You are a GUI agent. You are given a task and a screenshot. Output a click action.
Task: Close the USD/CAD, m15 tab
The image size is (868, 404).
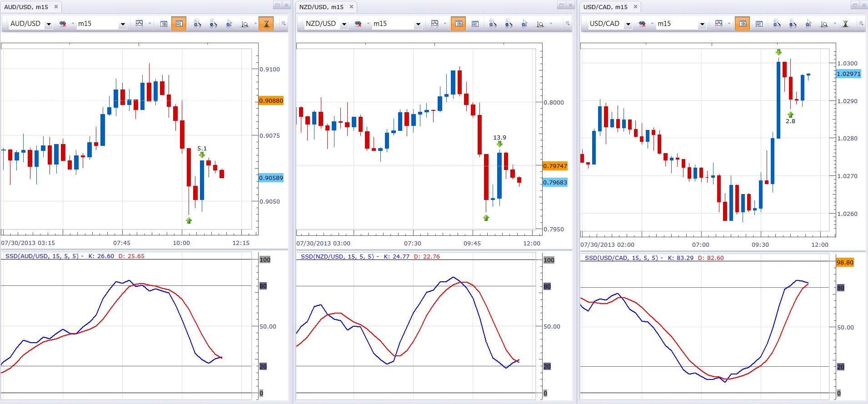click(635, 7)
